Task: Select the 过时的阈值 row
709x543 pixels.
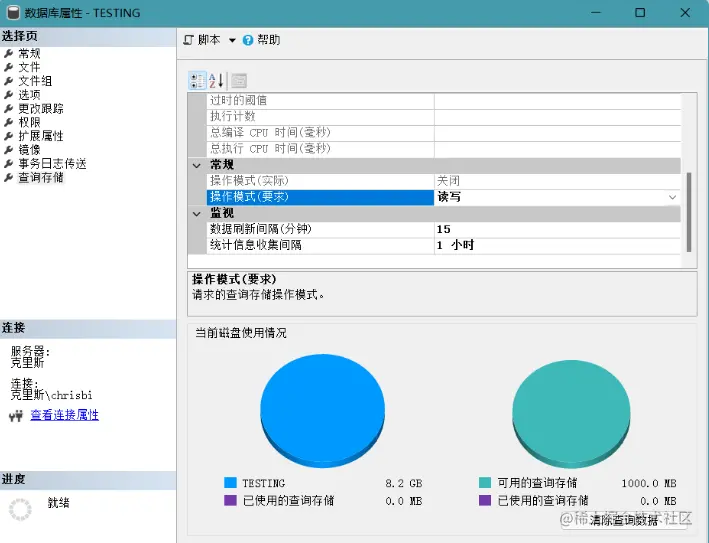Action: 443,100
